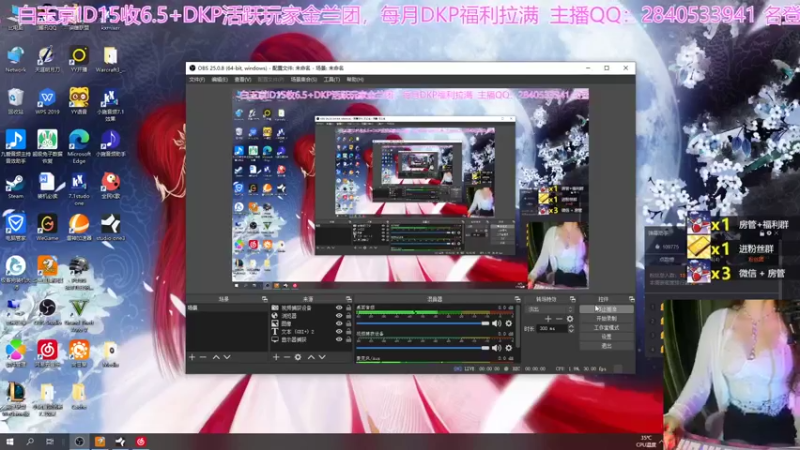The image size is (800, 450).
Task: Hide the 图像 source with its eye icon
Action: pyautogui.click(x=339, y=323)
